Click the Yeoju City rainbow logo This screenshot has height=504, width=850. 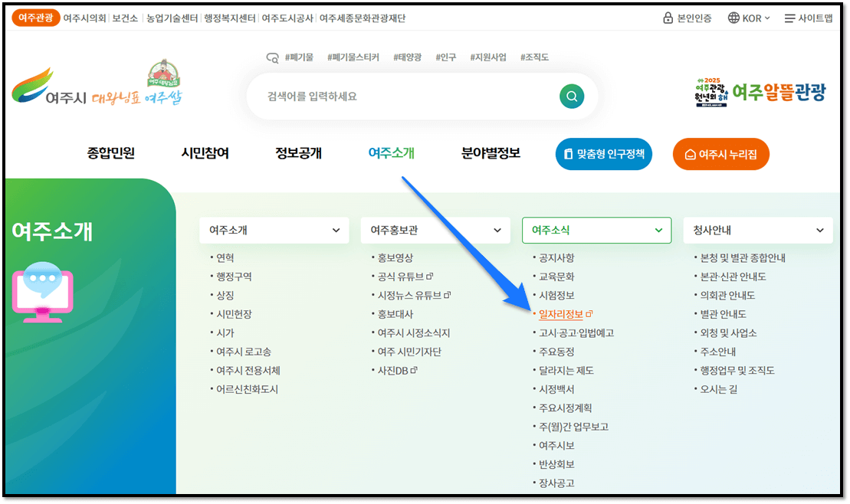pos(32,87)
